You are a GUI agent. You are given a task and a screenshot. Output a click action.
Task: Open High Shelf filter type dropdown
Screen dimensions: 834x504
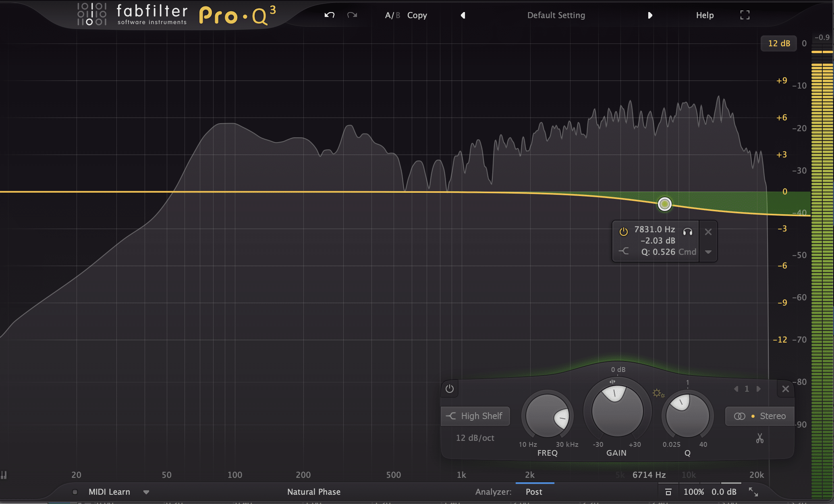point(476,416)
